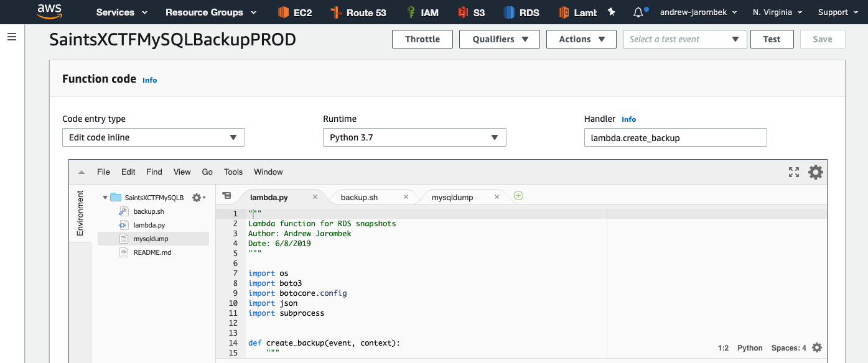Open the Go menu in the editor
The height and width of the screenshot is (363, 868).
coord(207,172)
